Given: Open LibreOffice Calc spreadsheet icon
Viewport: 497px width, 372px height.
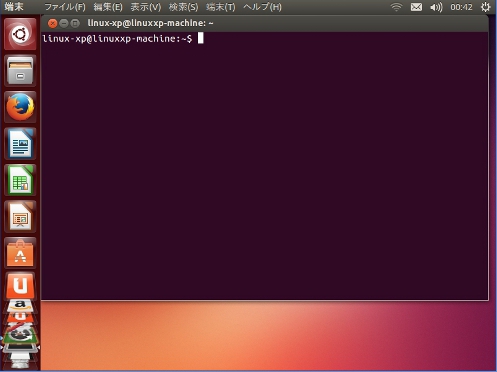Looking at the screenshot, I should pyautogui.click(x=20, y=180).
